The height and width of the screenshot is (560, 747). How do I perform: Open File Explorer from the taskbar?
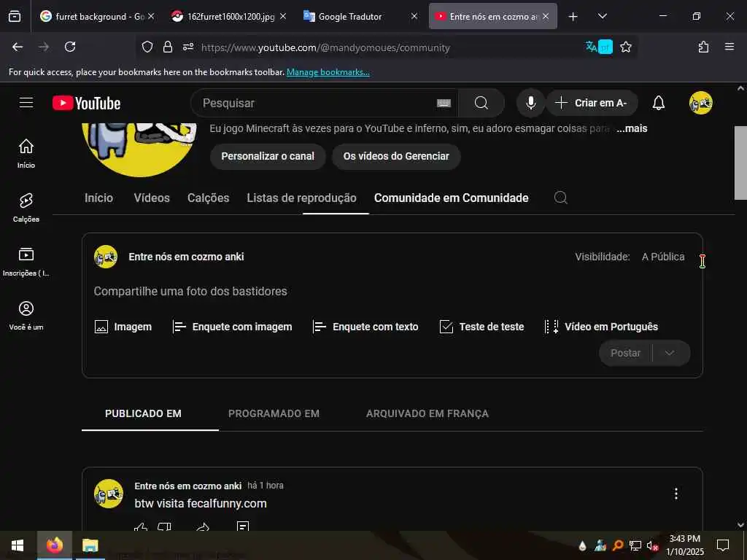pyautogui.click(x=90, y=545)
